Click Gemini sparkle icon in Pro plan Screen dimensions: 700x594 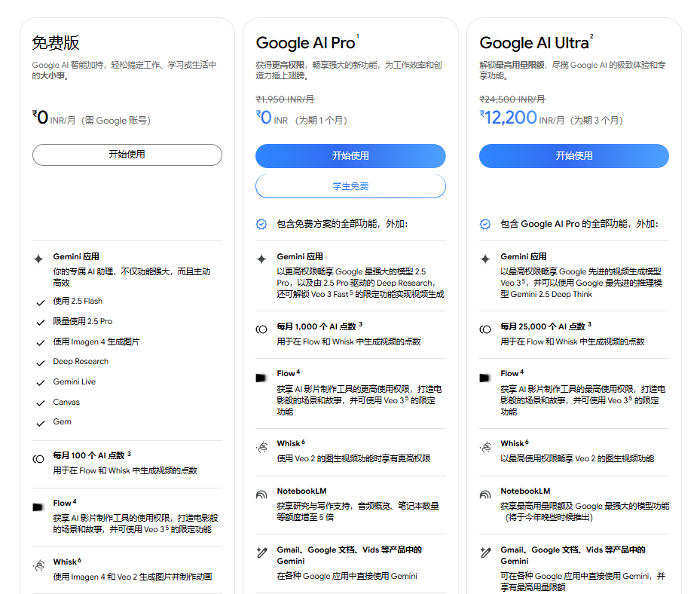coord(261,258)
